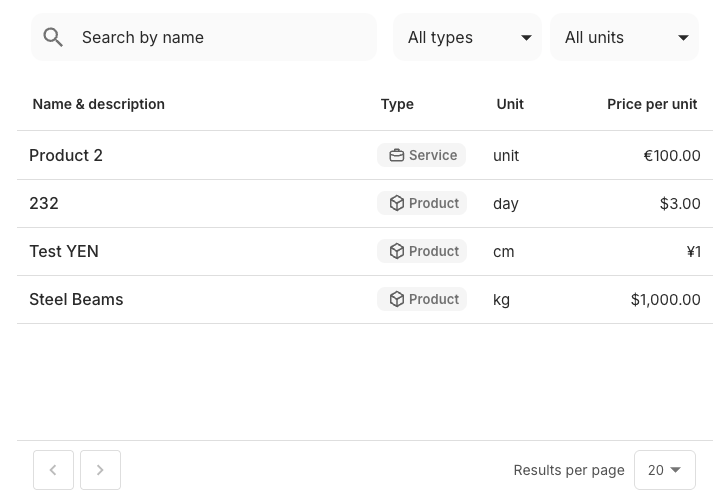Click the Product box icon for Steel Beams

[x=397, y=299]
